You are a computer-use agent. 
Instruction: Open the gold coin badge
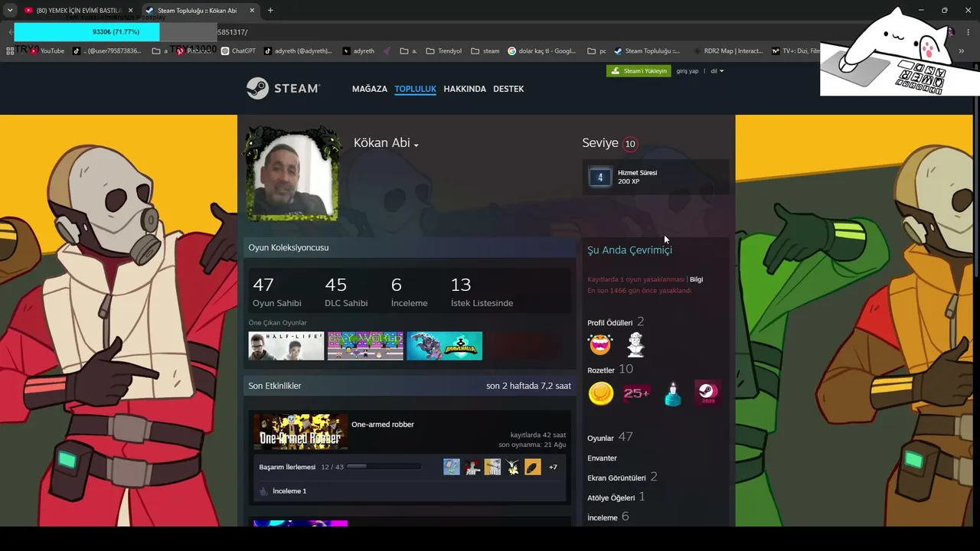[601, 393]
